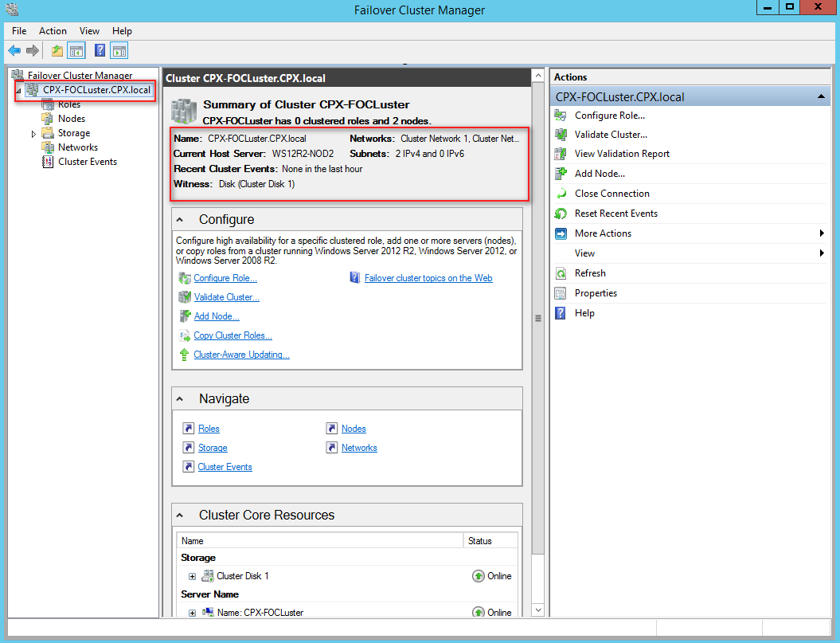Click the Properties icon in Actions pane
The width and height of the screenshot is (840, 643).
tap(561, 293)
